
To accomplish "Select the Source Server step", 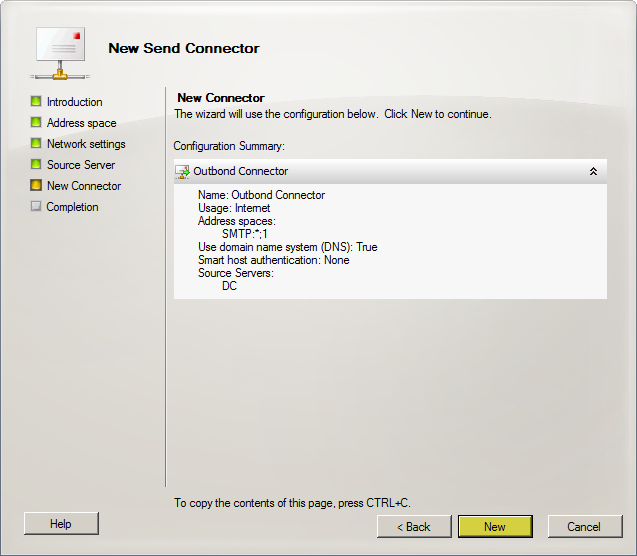I will (x=81, y=165).
